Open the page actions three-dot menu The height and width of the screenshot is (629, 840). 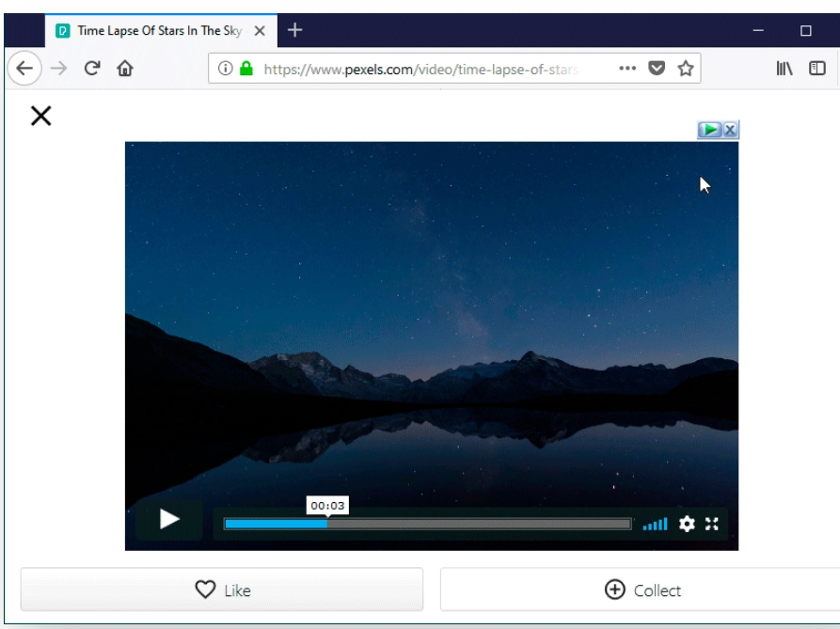tap(627, 69)
